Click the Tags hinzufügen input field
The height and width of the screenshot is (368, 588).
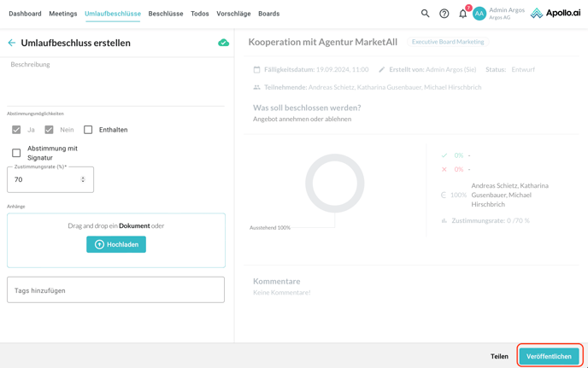[116, 290]
